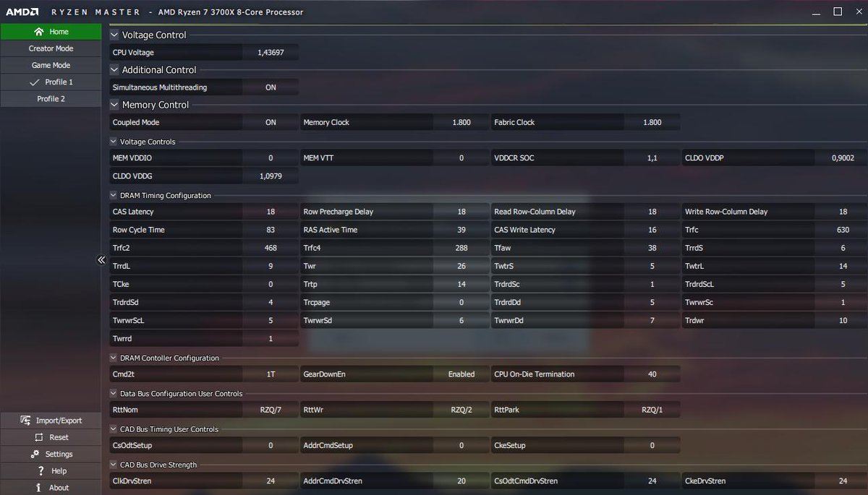Click the Trcpage label
The width and height of the screenshot is (868, 495).
point(317,302)
